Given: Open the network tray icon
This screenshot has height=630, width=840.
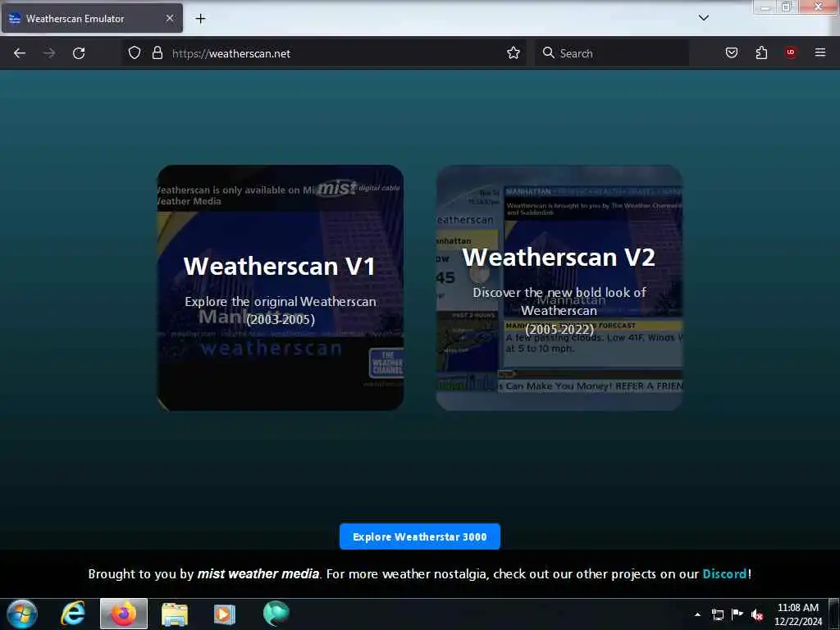Looking at the screenshot, I should point(718,614).
